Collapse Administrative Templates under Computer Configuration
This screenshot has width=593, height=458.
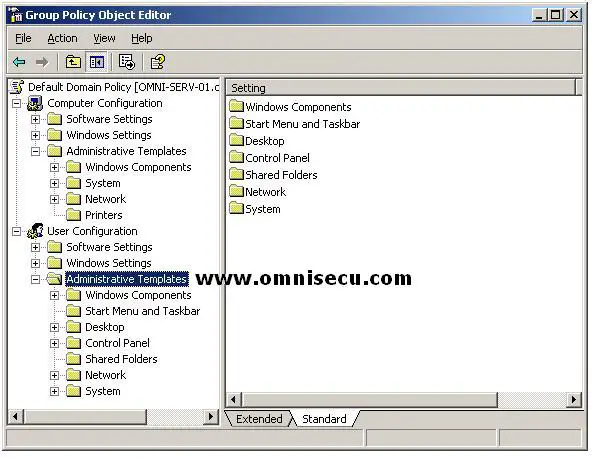[x=36, y=151]
